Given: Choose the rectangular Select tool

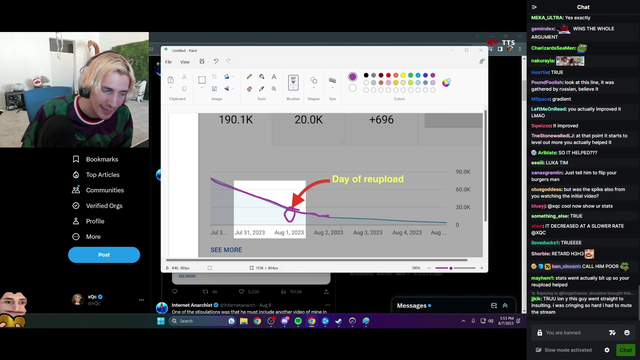Looking at the screenshot, I should (202, 80).
